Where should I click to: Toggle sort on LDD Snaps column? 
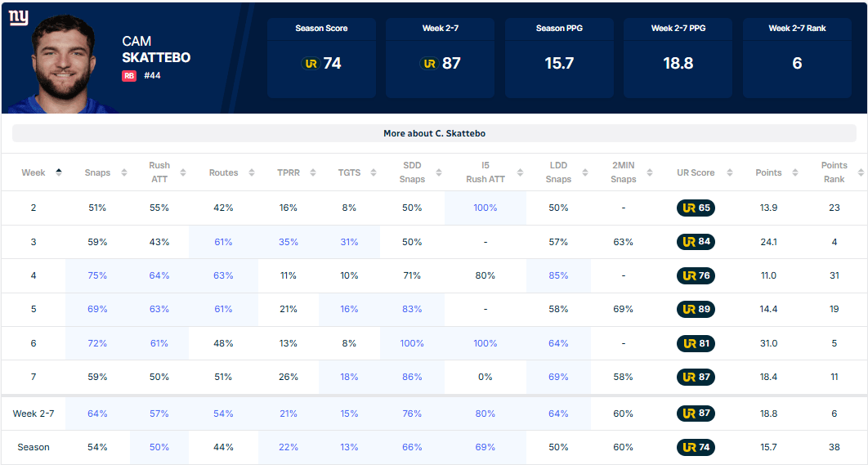pyautogui.click(x=584, y=172)
